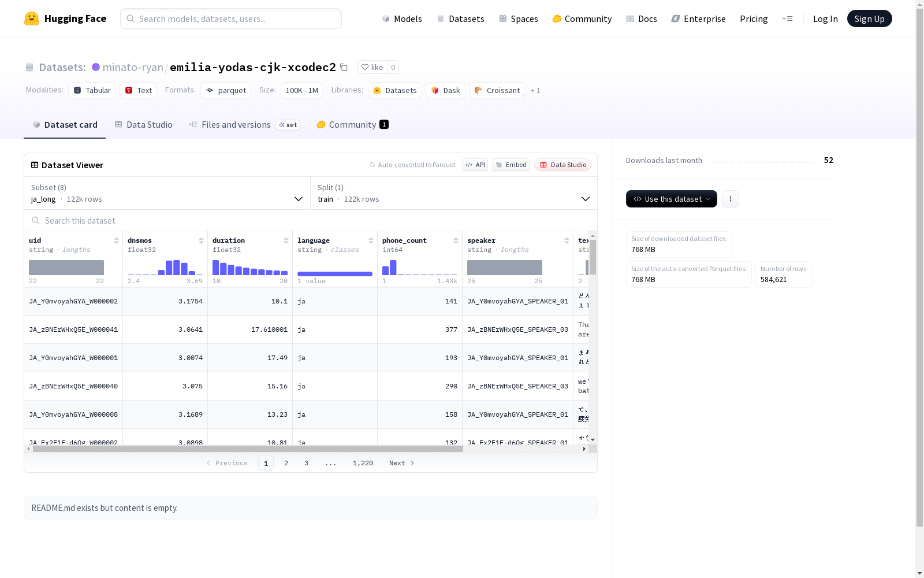
Task: Click the Sign Up button
Action: click(x=870, y=18)
